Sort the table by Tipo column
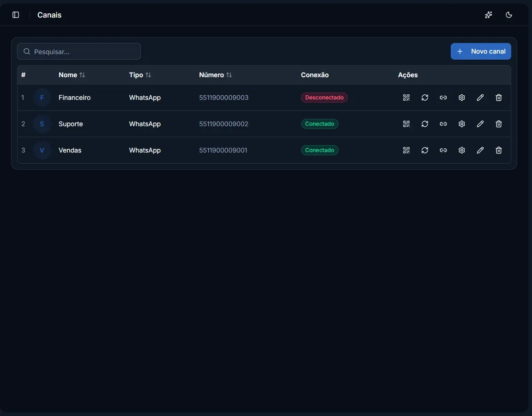Viewport: 532px width, 416px height. coord(140,75)
